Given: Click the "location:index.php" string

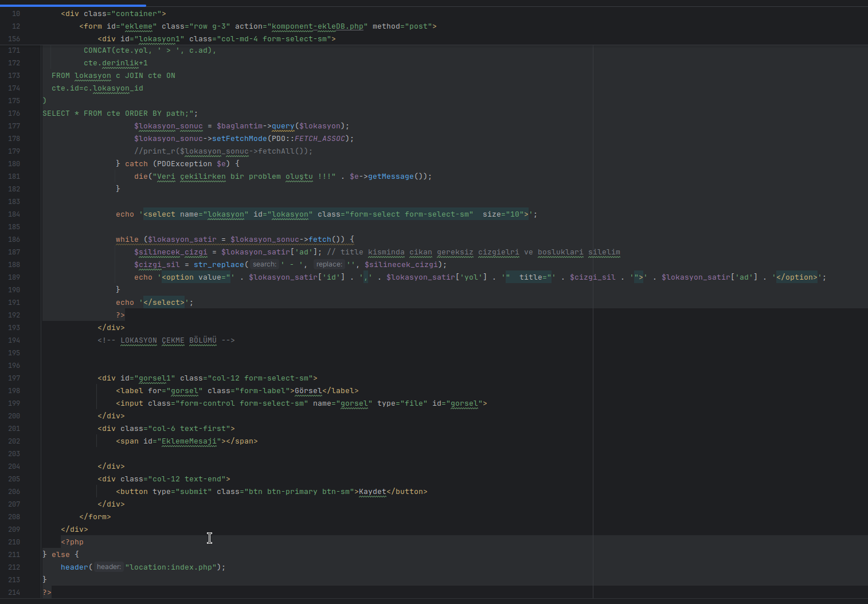Looking at the screenshot, I should (171, 567).
